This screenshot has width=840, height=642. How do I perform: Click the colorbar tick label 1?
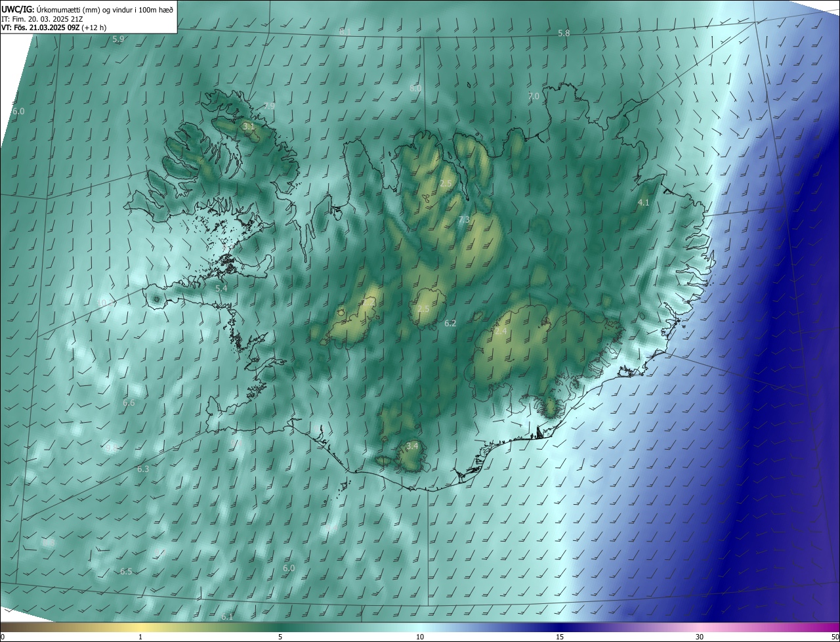click(140, 637)
